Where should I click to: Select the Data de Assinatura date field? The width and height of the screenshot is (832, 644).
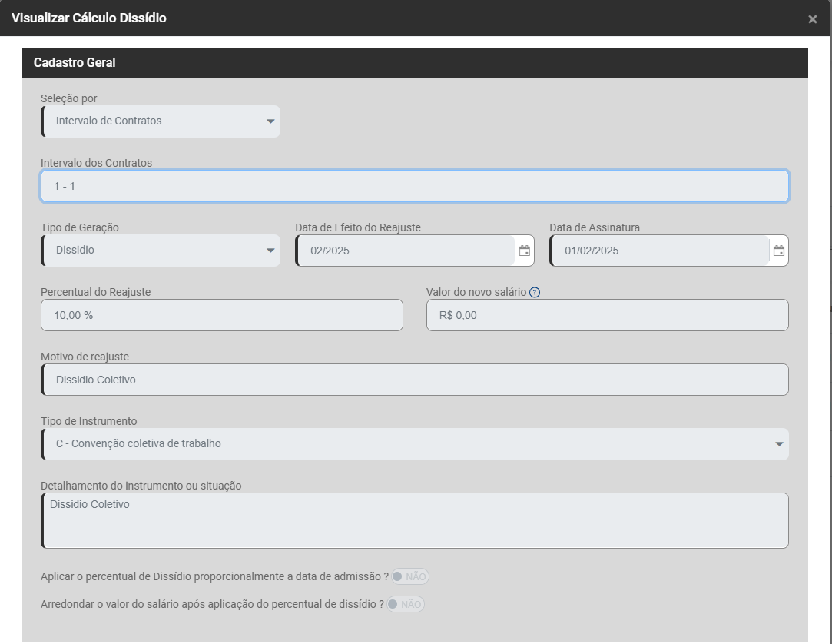click(659, 251)
